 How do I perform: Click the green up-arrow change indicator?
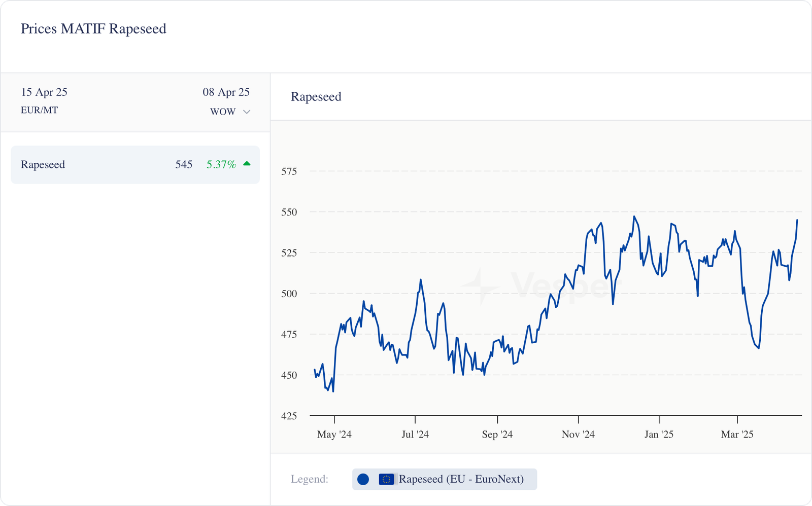(247, 164)
